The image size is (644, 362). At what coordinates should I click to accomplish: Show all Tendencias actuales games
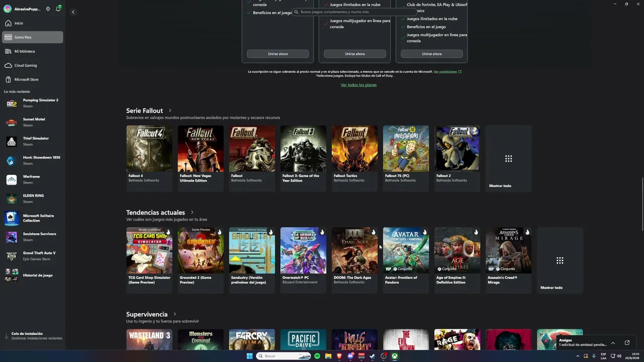click(x=560, y=260)
